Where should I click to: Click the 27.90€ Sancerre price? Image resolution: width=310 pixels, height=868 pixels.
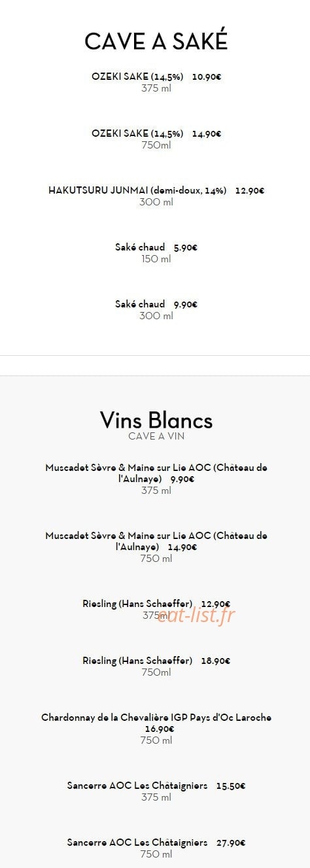point(231,843)
